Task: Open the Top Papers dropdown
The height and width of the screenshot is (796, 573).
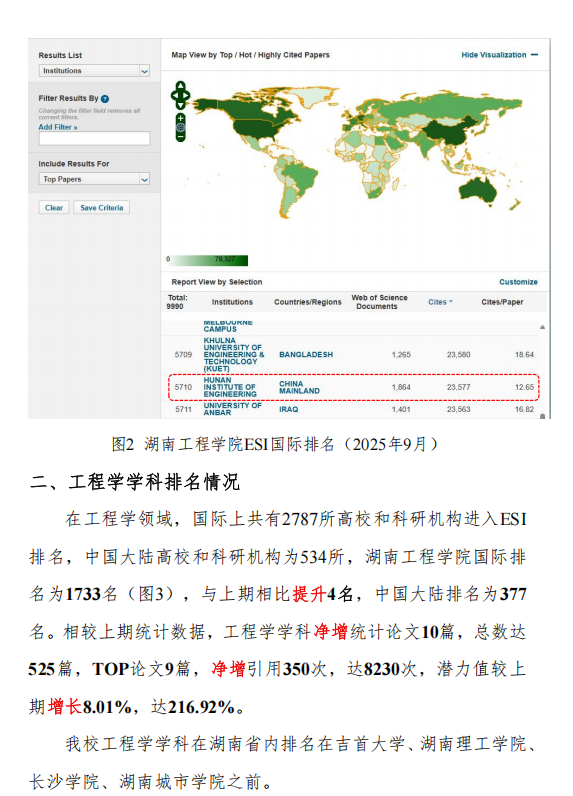Action: 94,179
